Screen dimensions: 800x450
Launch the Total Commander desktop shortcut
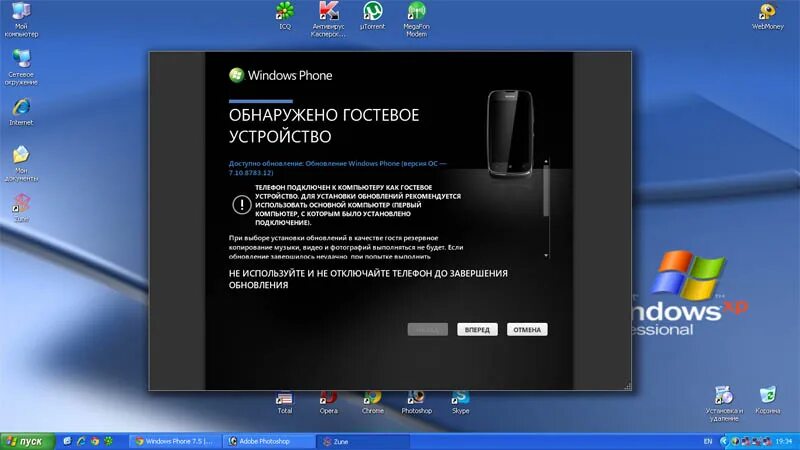click(x=285, y=403)
